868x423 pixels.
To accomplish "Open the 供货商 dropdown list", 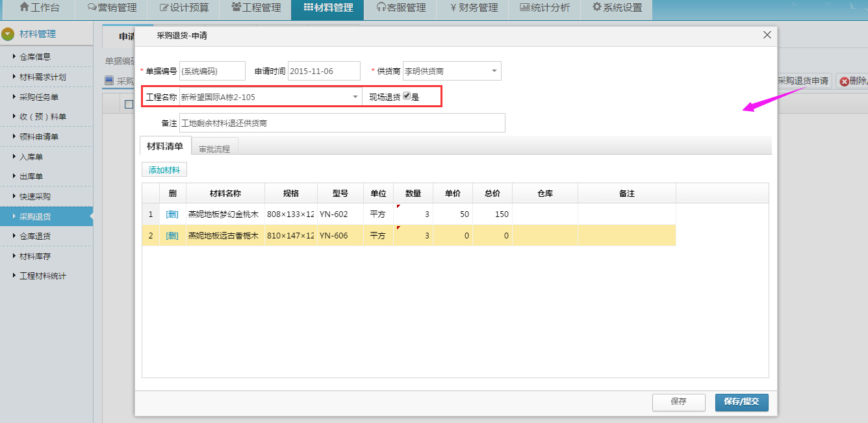I will 494,71.
